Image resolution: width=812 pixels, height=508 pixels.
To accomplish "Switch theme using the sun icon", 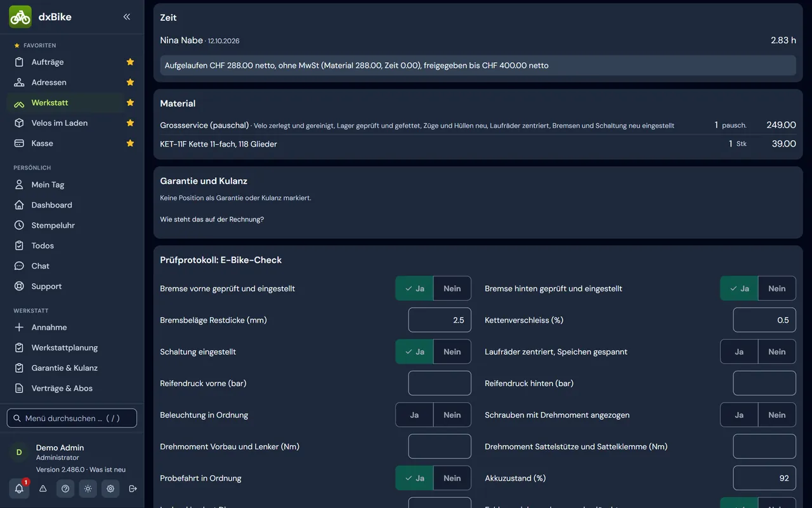I will (88, 488).
